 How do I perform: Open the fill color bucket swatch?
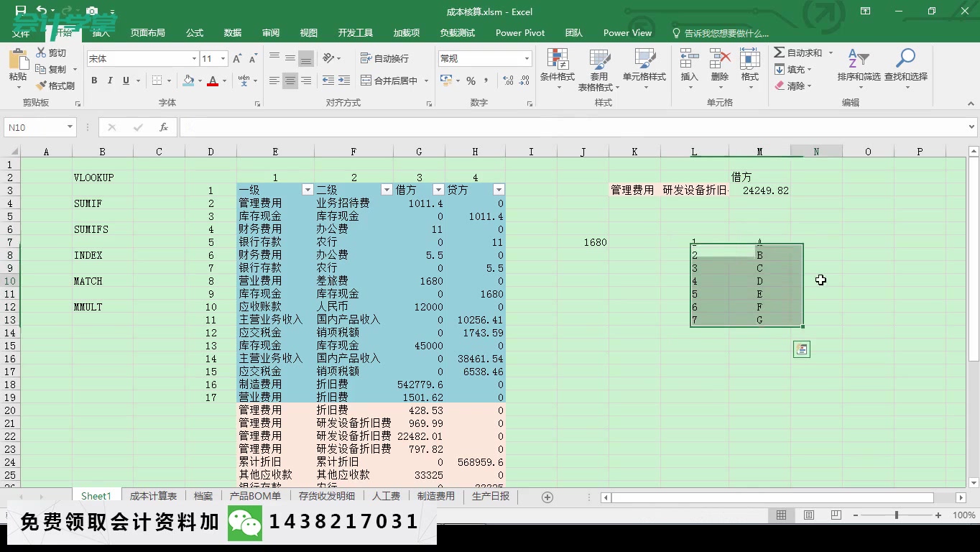[188, 80]
